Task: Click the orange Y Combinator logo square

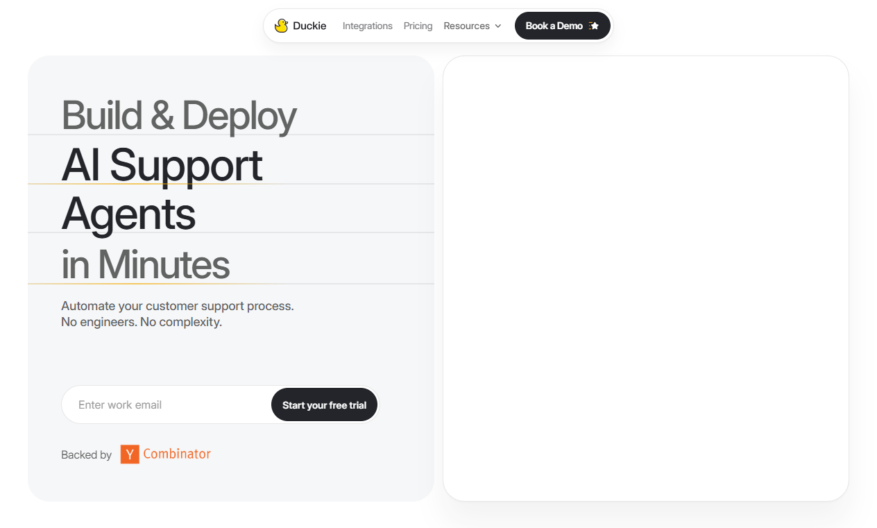Action: tap(130, 454)
